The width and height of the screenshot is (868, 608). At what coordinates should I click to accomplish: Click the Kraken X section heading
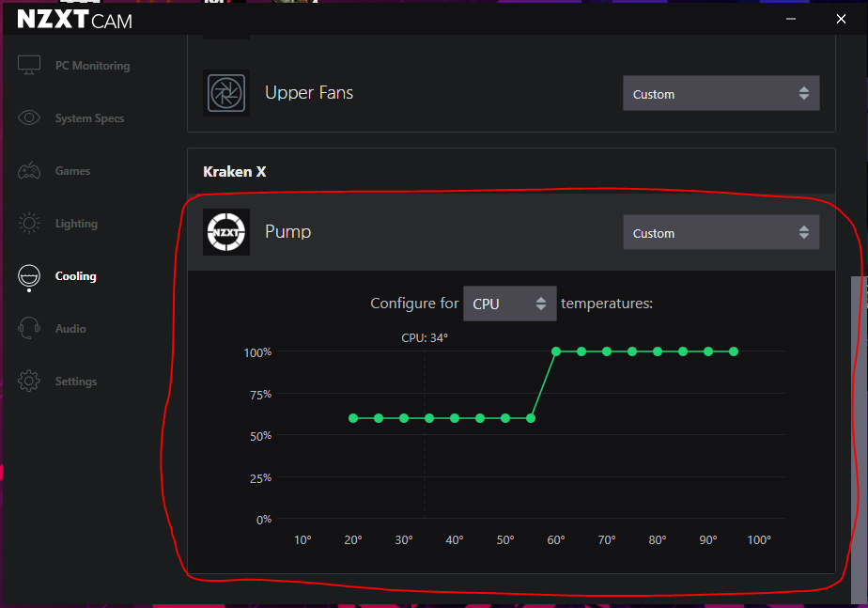(x=235, y=172)
